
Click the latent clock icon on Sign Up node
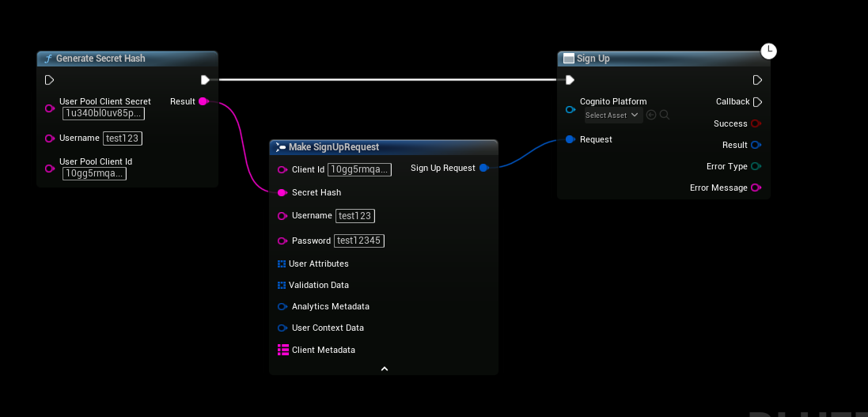[768, 51]
